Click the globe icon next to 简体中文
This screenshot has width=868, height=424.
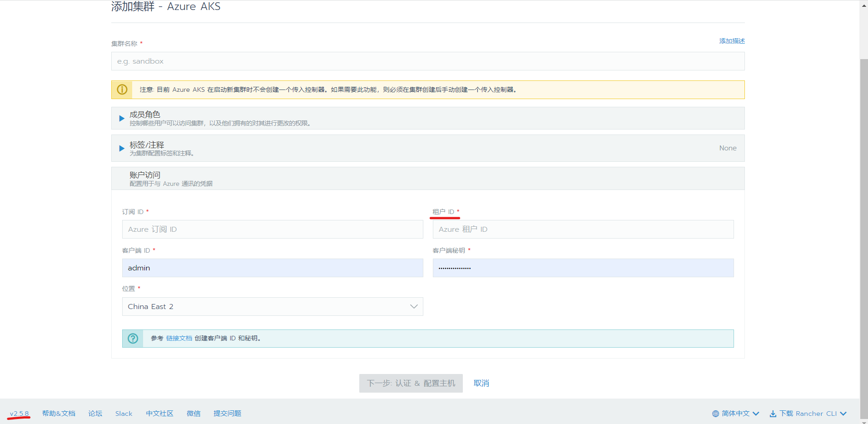[x=715, y=414]
